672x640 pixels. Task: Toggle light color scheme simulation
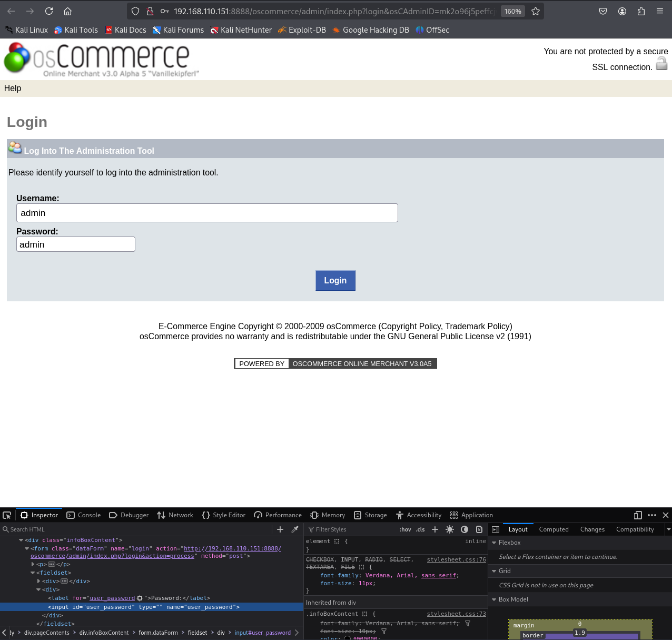click(450, 529)
